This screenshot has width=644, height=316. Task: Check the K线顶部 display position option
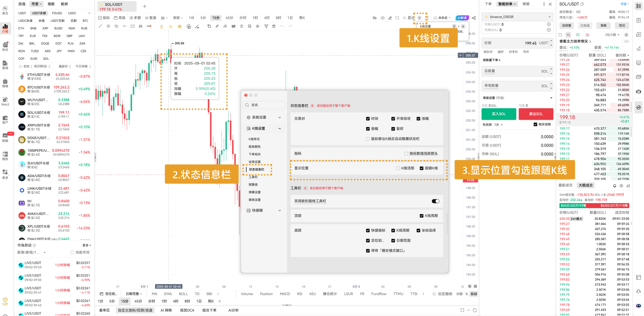pyautogui.click(x=398, y=168)
